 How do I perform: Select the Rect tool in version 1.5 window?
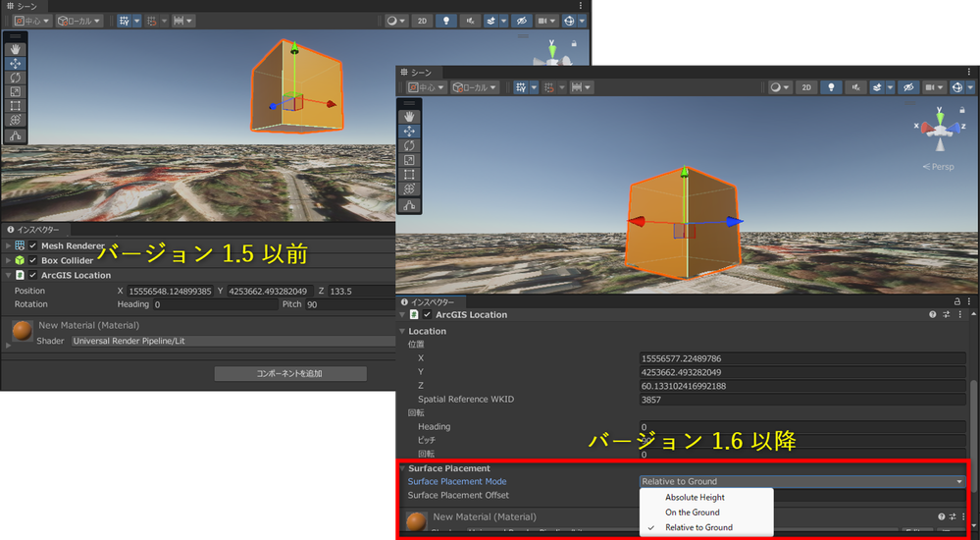tap(15, 105)
